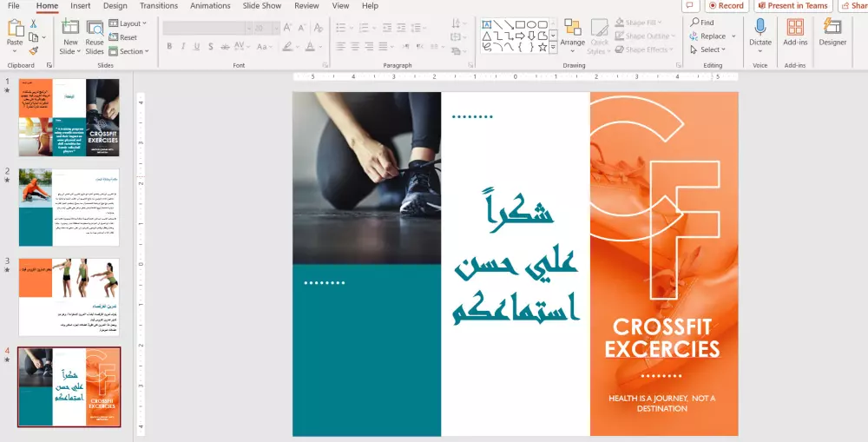
Task: Open the Section dropdown
Action: click(129, 51)
